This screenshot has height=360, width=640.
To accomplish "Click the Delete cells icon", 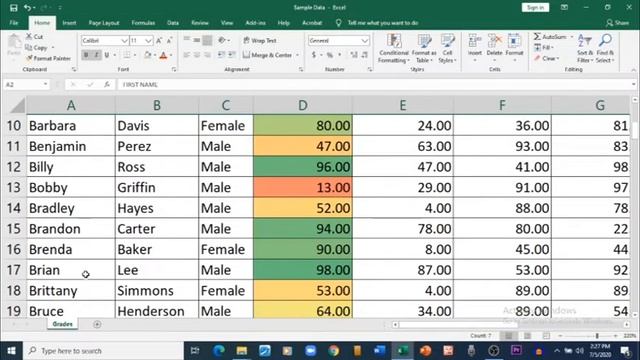I will (494, 41).
